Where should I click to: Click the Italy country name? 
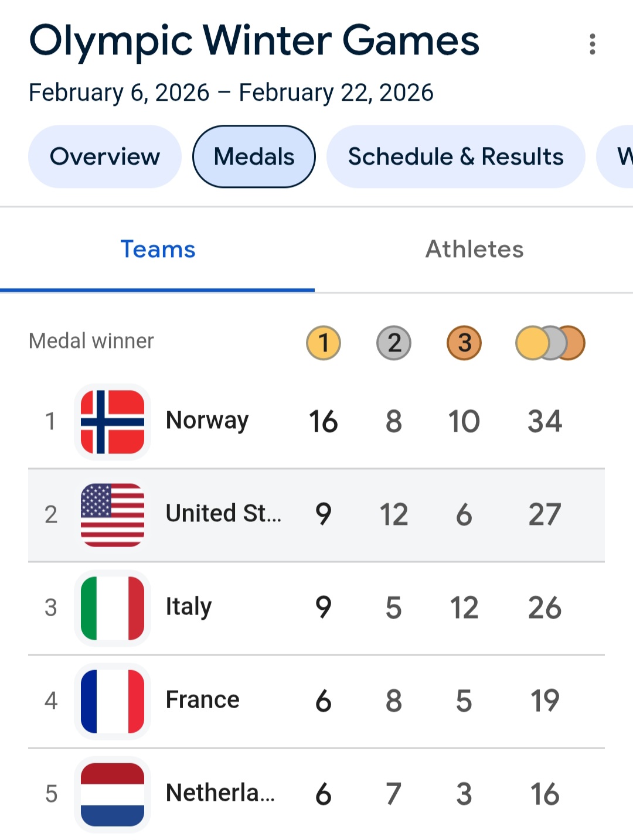189,607
